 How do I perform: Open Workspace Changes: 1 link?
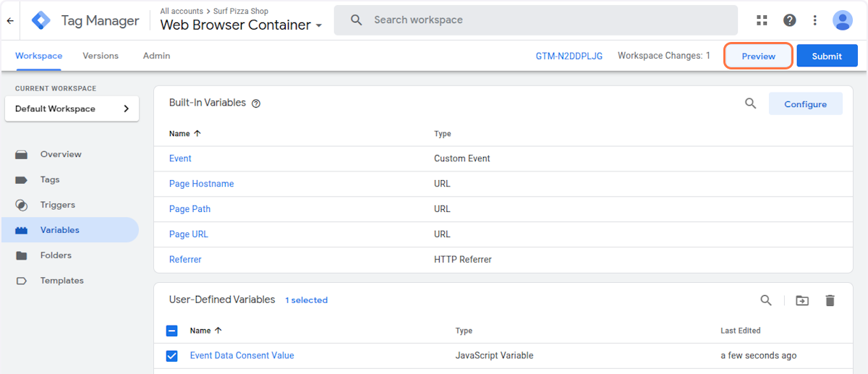click(664, 56)
